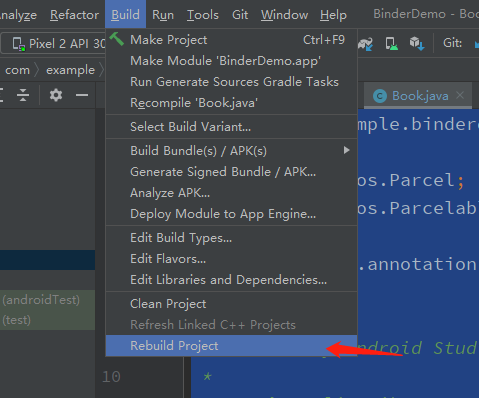Open project panel settings gear

(x=56, y=95)
